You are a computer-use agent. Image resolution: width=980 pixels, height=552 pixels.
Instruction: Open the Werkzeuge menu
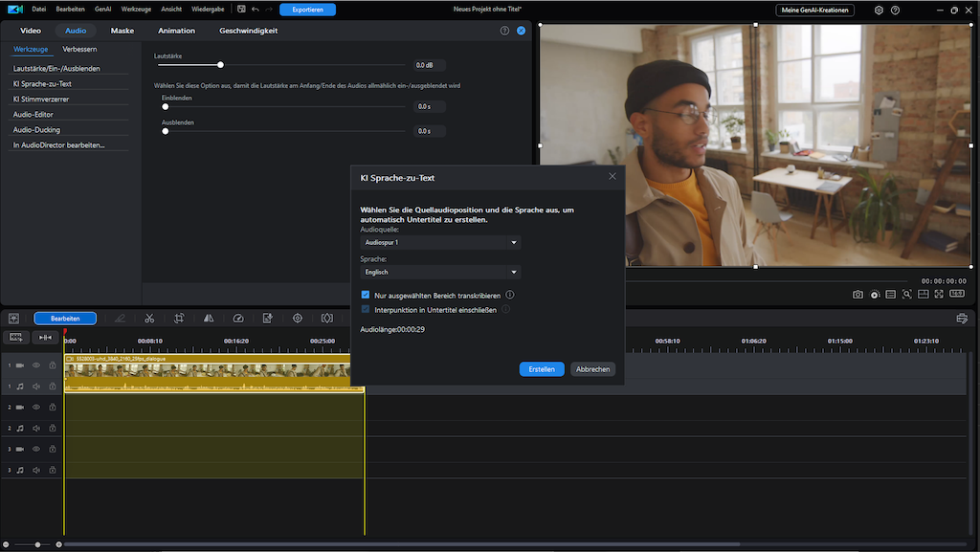tap(136, 10)
